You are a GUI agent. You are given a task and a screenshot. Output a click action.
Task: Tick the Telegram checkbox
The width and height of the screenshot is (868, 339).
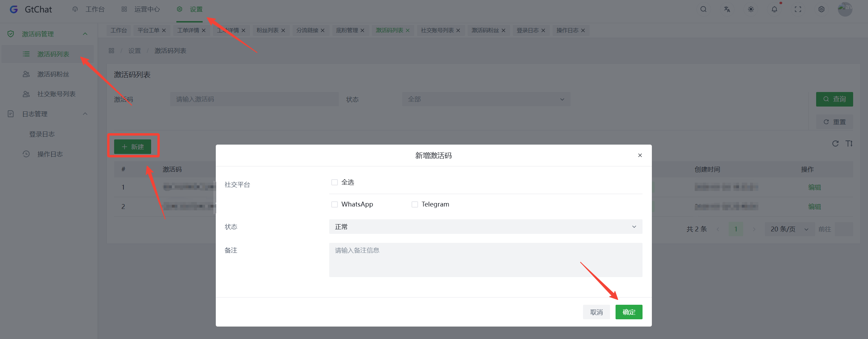tap(415, 204)
